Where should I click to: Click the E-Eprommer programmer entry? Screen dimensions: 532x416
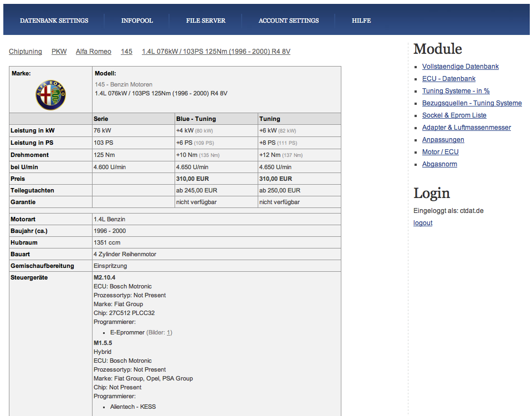(127, 332)
